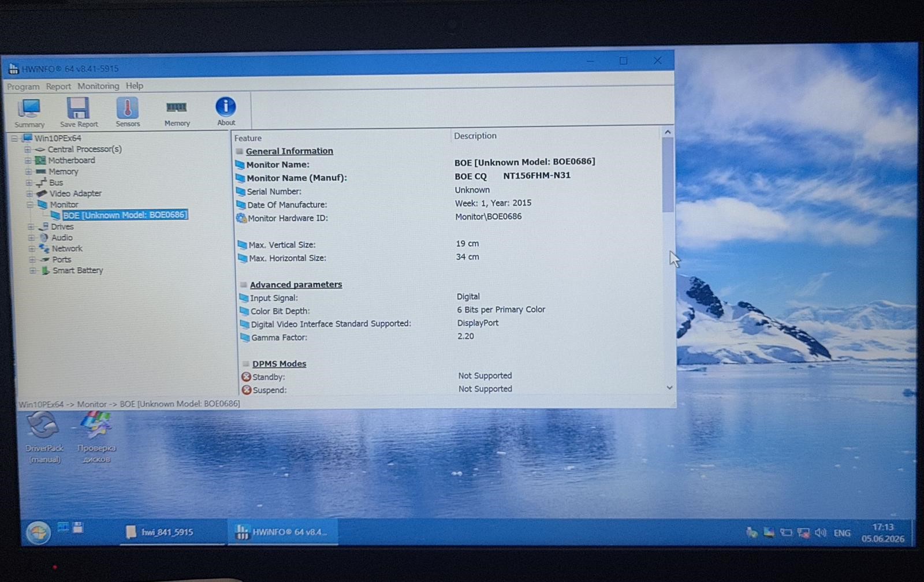This screenshot has width=924, height=582.
Task: Click the Memory chip toolbar icon
Action: (x=177, y=114)
